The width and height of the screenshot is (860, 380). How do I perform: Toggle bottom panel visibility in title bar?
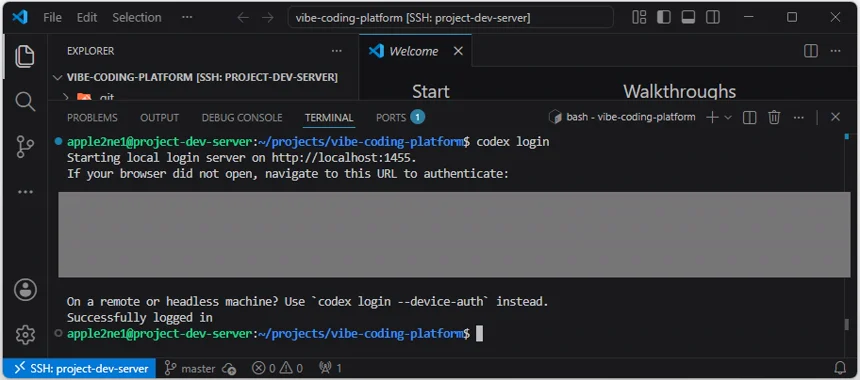(688, 18)
